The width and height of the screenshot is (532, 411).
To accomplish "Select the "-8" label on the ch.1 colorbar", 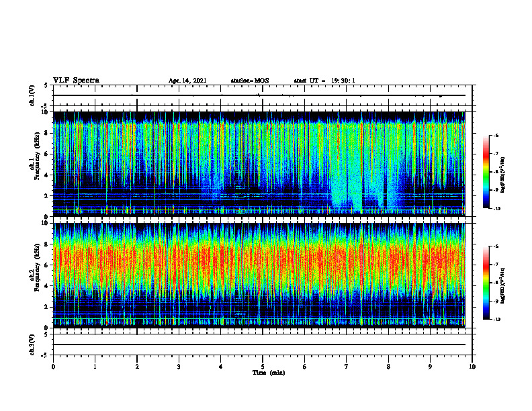I will click(x=496, y=172).
